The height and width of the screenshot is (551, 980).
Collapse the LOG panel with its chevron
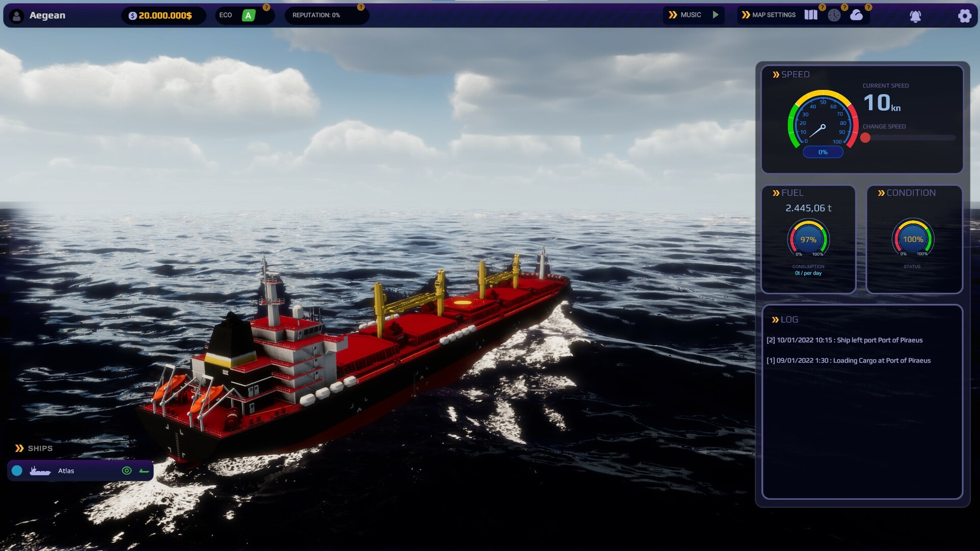(x=775, y=319)
